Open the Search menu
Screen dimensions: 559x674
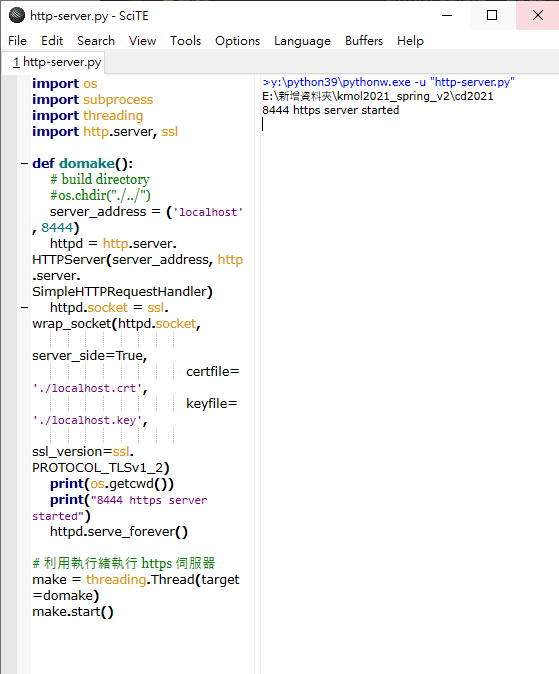click(x=96, y=41)
